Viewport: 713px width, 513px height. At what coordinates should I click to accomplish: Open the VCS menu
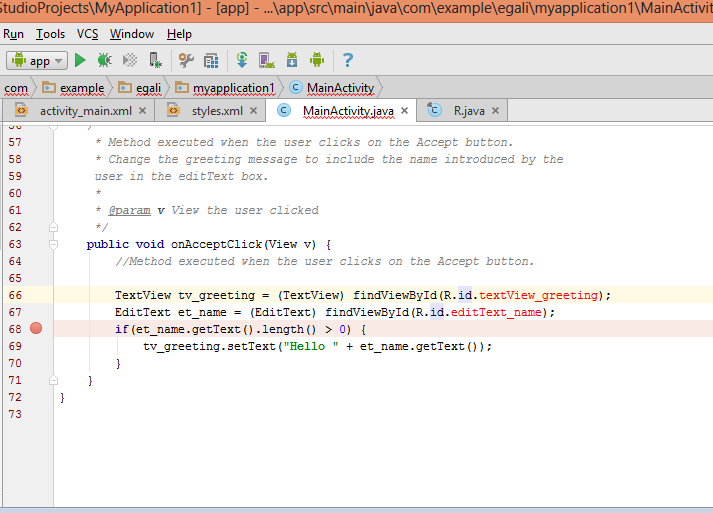(87, 34)
